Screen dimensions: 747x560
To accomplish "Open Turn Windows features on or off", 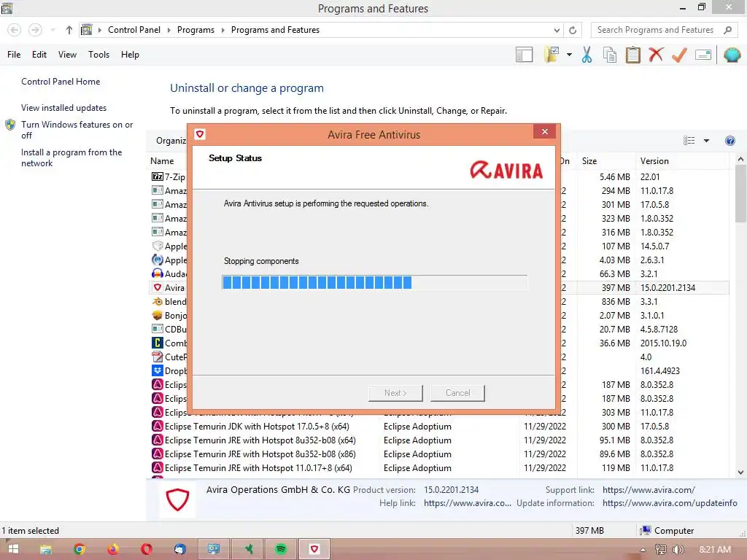I will 77,130.
